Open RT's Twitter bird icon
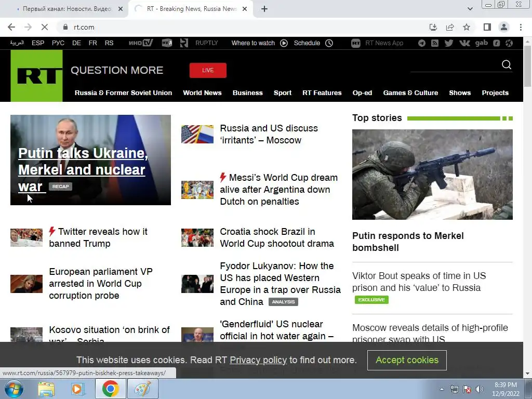The width and height of the screenshot is (532, 399). click(448, 43)
